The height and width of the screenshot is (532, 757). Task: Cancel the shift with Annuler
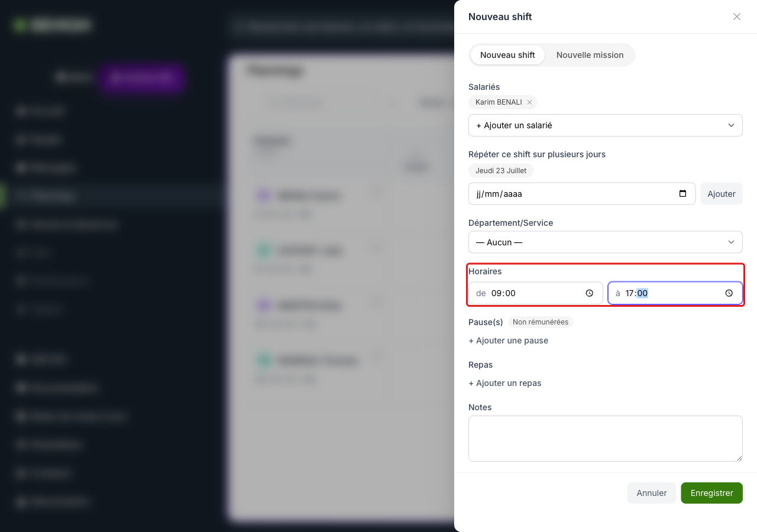[x=652, y=493]
